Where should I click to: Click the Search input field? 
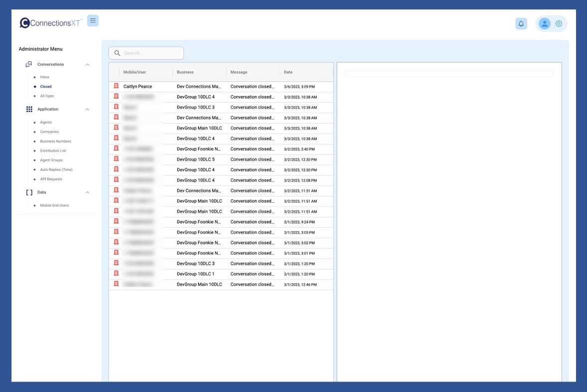pyautogui.click(x=150, y=53)
